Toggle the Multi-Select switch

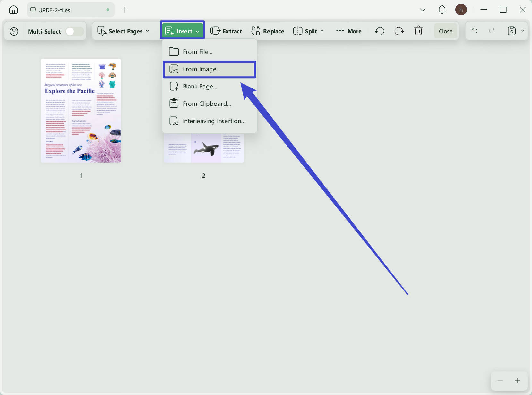[74, 31]
